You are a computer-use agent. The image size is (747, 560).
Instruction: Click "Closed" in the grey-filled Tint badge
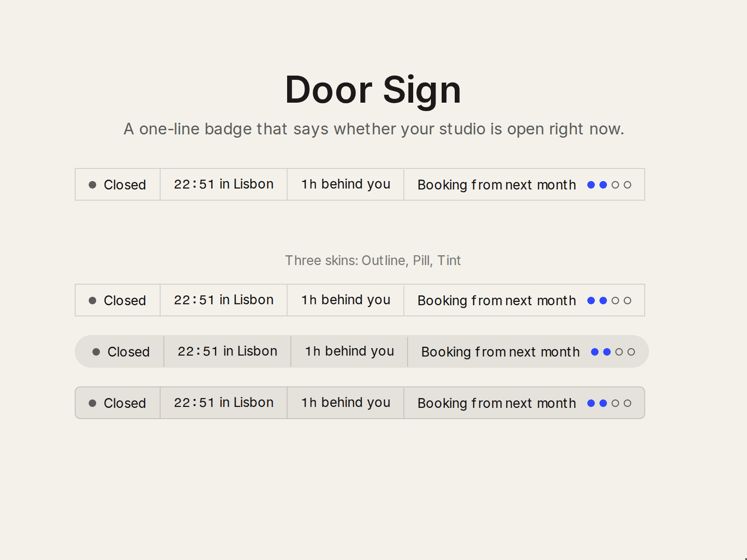[x=125, y=403]
